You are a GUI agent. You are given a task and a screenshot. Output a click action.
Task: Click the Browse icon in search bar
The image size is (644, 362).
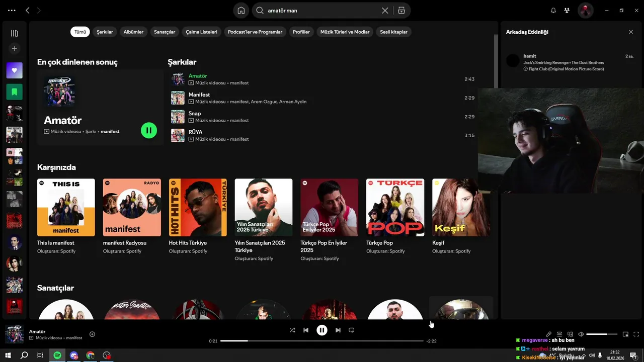pyautogui.click(x=401, y=10)
